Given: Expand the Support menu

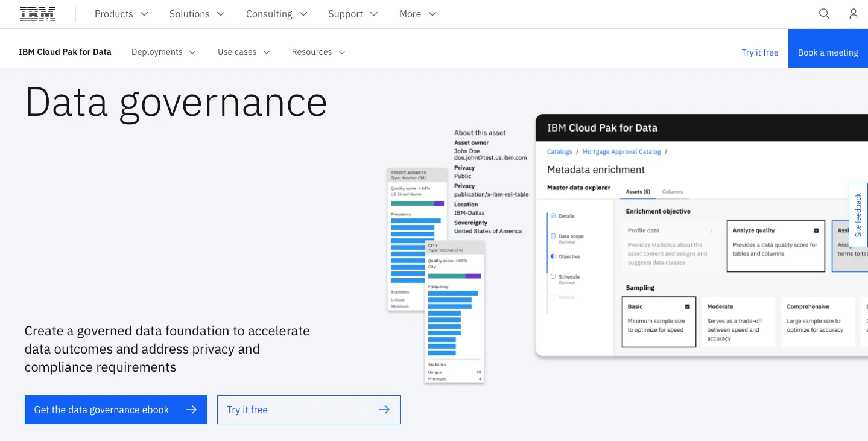Looking at the screenshot, I should 353,14.
